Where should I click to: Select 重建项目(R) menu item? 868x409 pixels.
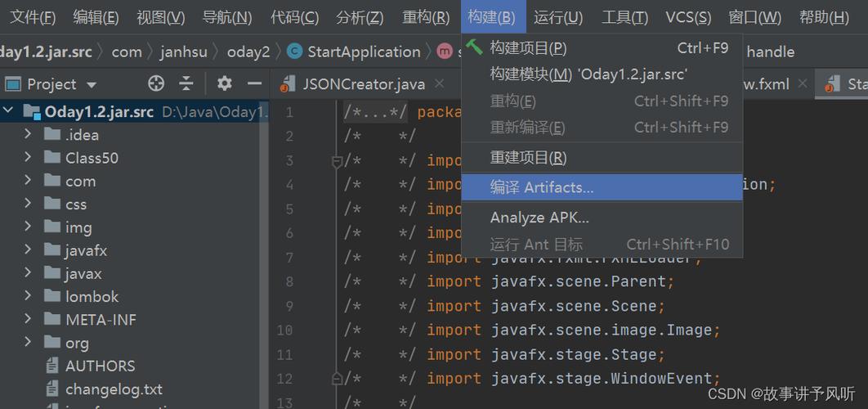pyautogui.click(x=602, y=158)
